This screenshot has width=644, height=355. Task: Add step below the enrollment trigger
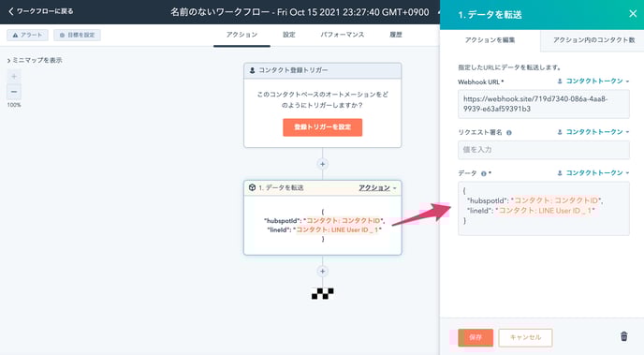click(x=322, y=164)
